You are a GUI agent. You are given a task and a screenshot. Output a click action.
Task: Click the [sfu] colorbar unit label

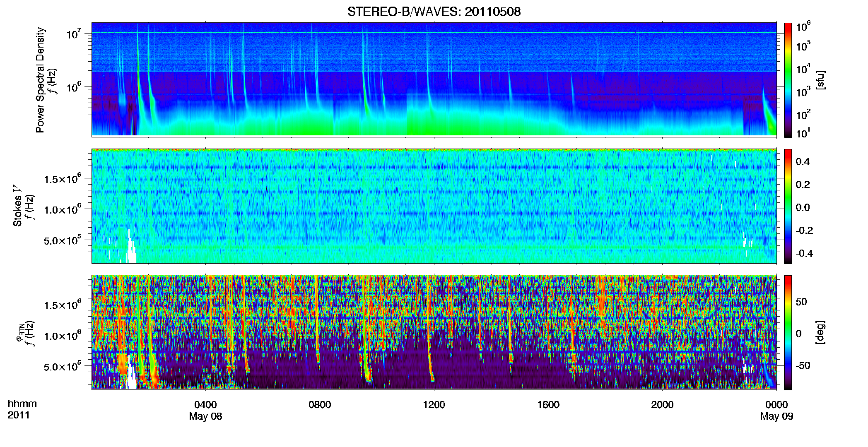pos(821,80)
